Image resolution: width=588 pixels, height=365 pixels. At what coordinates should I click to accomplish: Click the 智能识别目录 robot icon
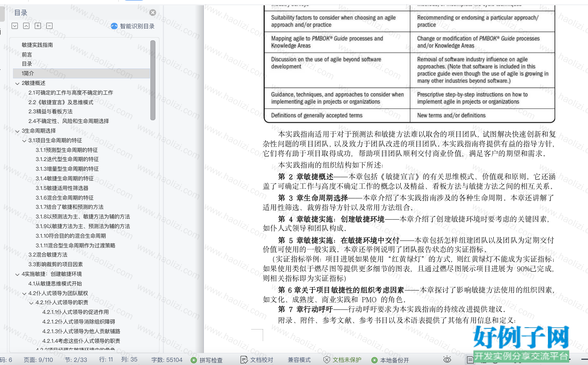point(114,26)
